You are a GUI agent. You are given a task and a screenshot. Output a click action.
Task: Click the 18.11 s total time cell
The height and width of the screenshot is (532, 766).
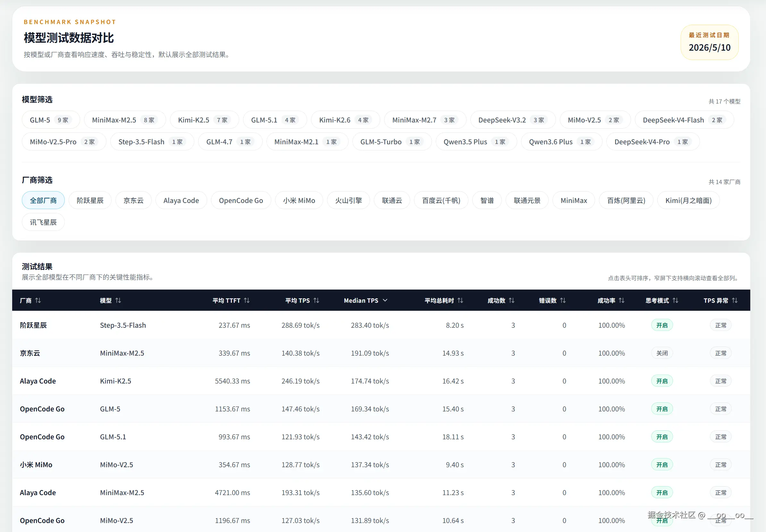coord(453,437)
